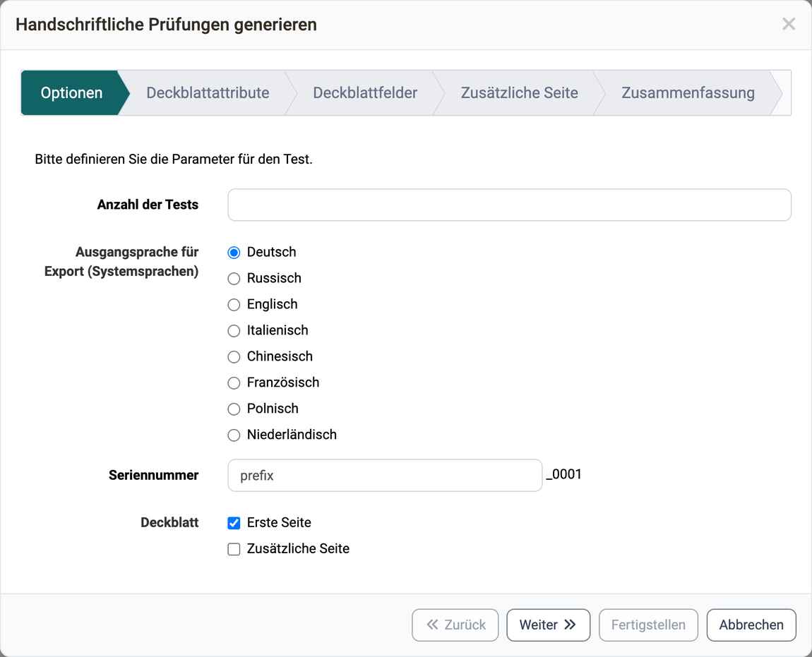
Task: Click the 'Bitte definieren Sie die Parameter' text
Action: 174,159
